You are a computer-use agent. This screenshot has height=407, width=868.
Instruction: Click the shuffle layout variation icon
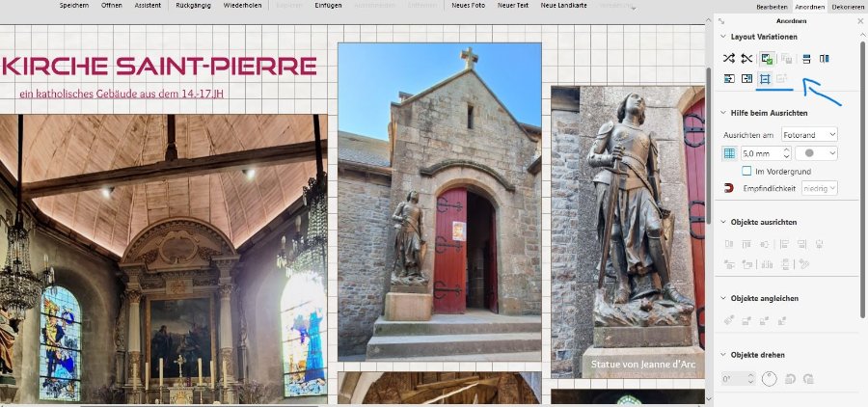pos(729,58)
